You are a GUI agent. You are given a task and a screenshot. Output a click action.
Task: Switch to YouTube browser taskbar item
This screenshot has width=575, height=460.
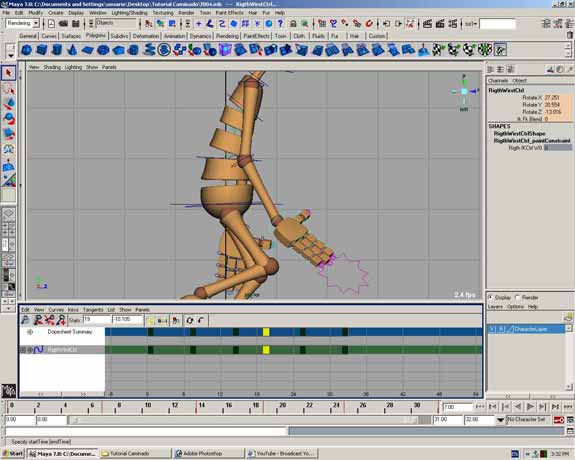[x=282, y=454]
